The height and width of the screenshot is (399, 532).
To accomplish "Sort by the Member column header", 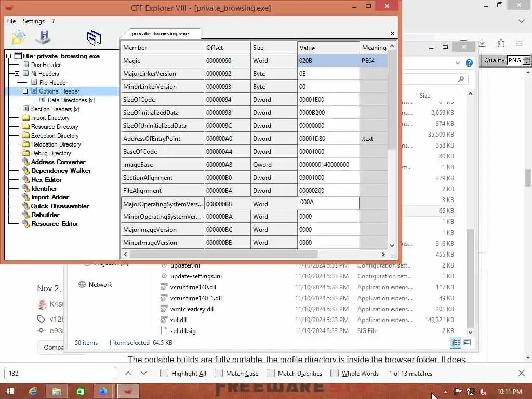I will [163, 47].
